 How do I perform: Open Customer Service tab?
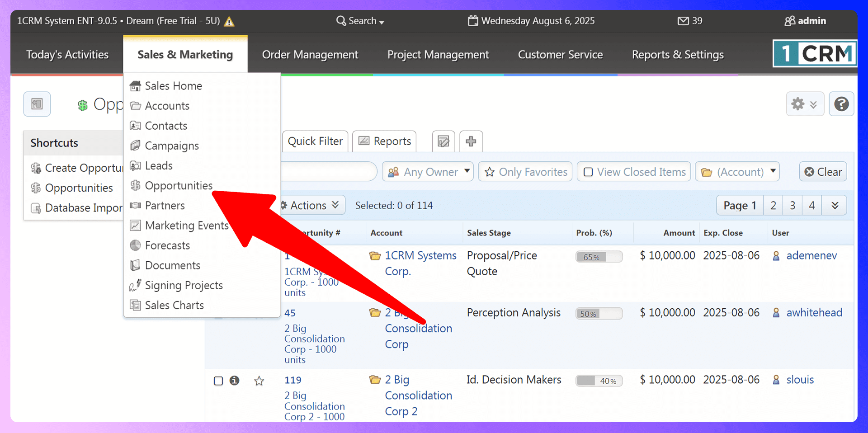(561, 55)
